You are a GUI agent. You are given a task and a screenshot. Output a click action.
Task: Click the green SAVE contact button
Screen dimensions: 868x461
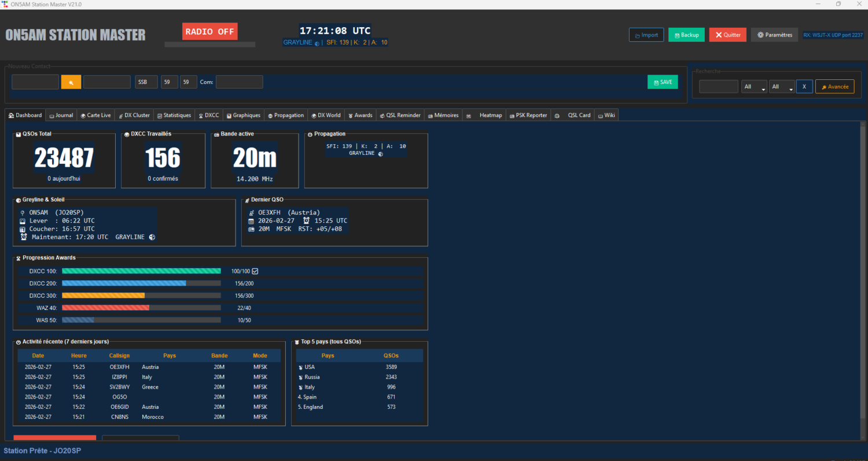coord(663,82)
